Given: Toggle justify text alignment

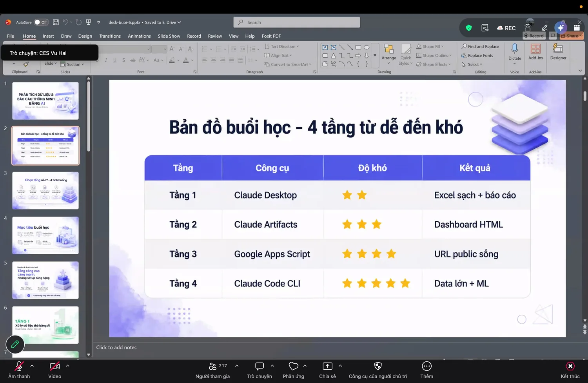Looking at the screenshot, I should 231,60.
